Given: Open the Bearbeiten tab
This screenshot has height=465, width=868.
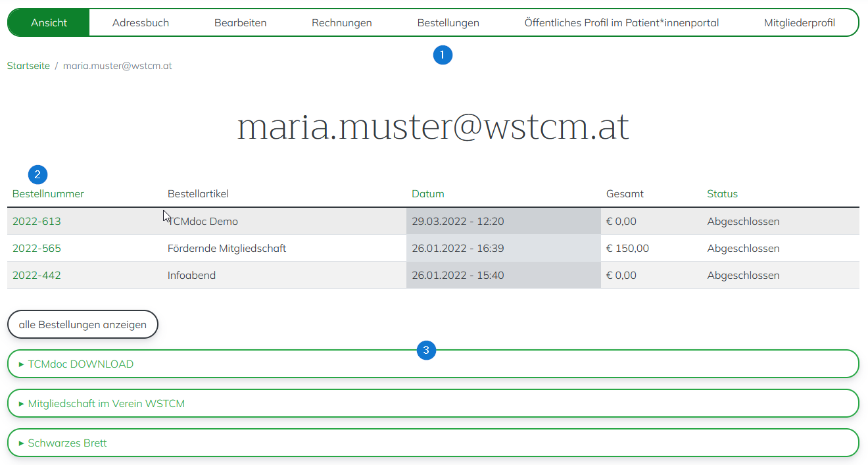Looking at the screenshot, I should point(240,23).
